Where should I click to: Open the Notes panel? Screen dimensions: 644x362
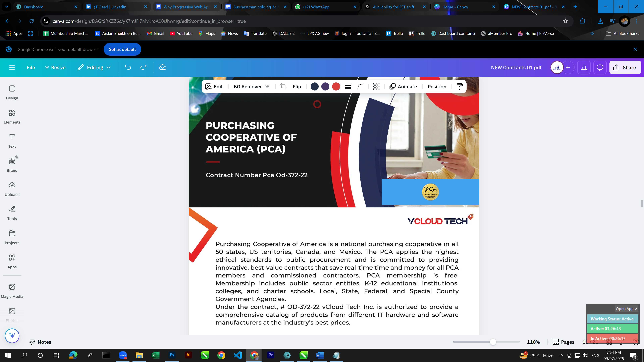click(x=40, y=342)
